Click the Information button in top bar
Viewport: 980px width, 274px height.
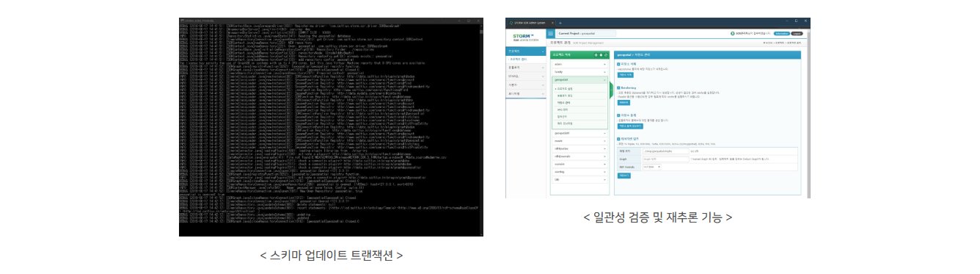(x=781, y=34)
